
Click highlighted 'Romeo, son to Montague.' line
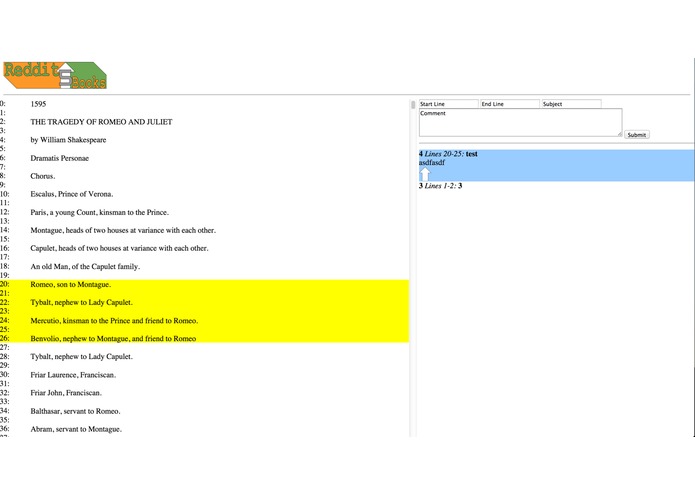70,284
